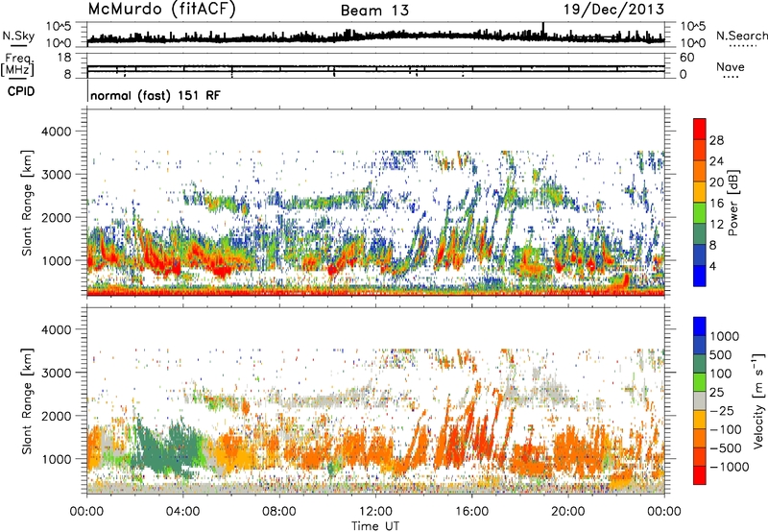Viewport: 768px width, 532px height.
Task: Click the 18 tick on frequency axis
Action: click(x=64, y=58)
